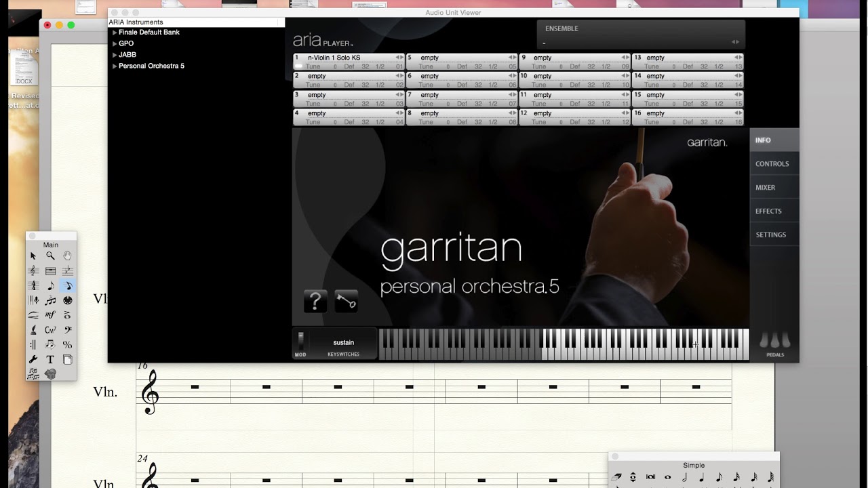Select the Articulation tool

pyautogui.click(x=68, y=315)
